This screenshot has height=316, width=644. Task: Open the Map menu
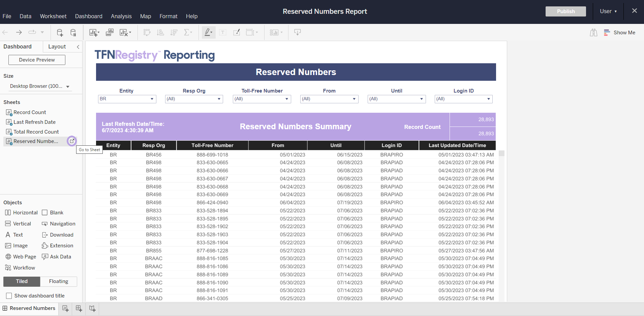coord(146,16)
